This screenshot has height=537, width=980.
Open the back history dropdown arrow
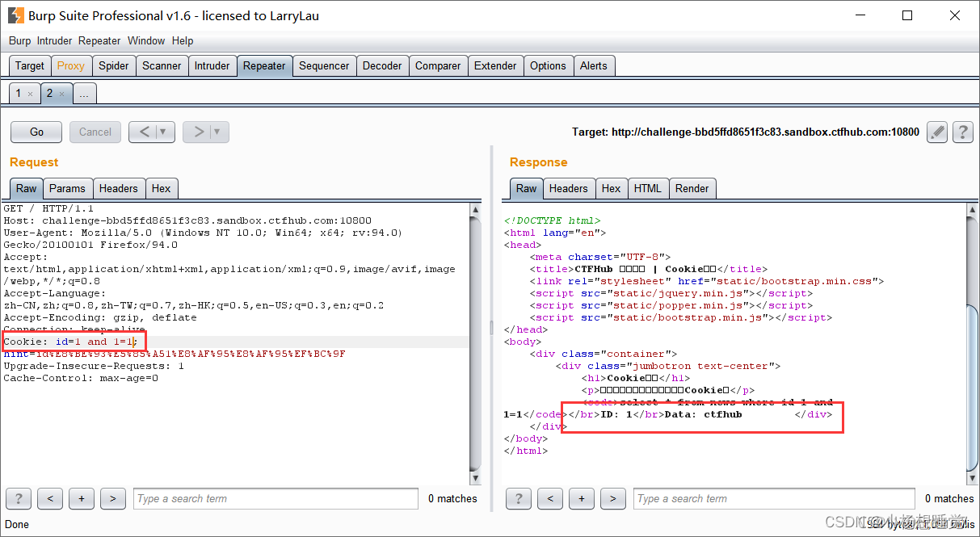164,132
